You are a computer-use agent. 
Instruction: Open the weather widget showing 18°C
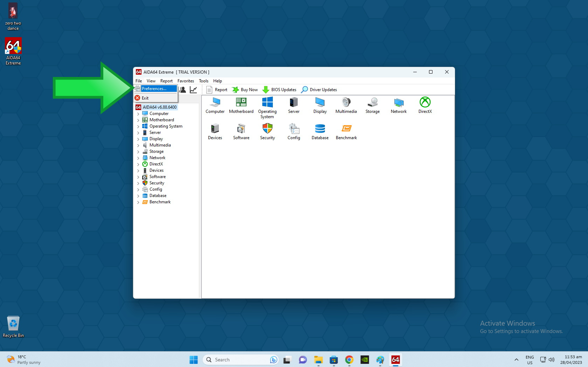(24, 360)
